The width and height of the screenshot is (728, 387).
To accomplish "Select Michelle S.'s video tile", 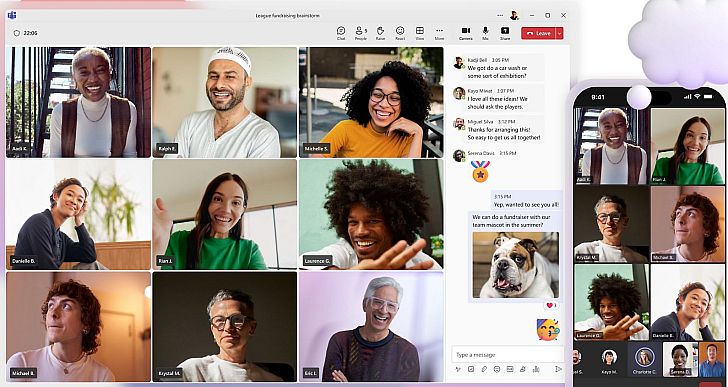I will pyautogui.click(x=371, y=102).
